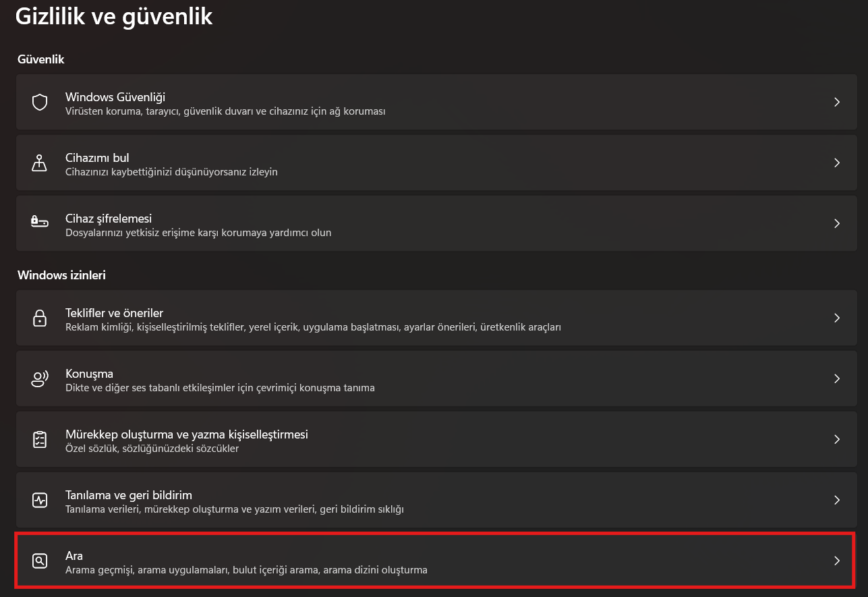Viewport: 868px width, 597px height.
Task: Open Mürekkep oluşturma row's right chevron
Action: [x=837, y=439]
